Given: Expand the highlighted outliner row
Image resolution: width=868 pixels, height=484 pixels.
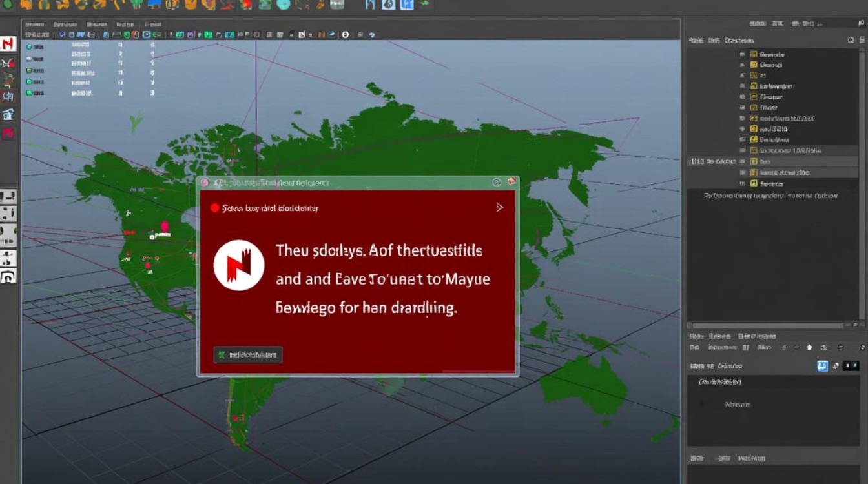Looking at the screenshot, I should pyautogui.click(x=742, y=161).
